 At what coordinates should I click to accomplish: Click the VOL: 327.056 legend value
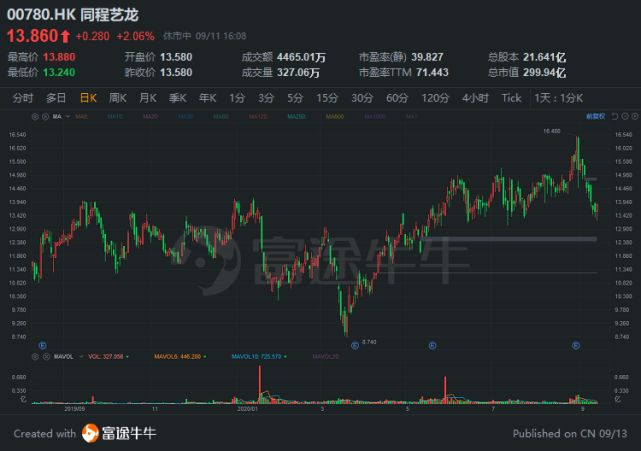(106, 357)
